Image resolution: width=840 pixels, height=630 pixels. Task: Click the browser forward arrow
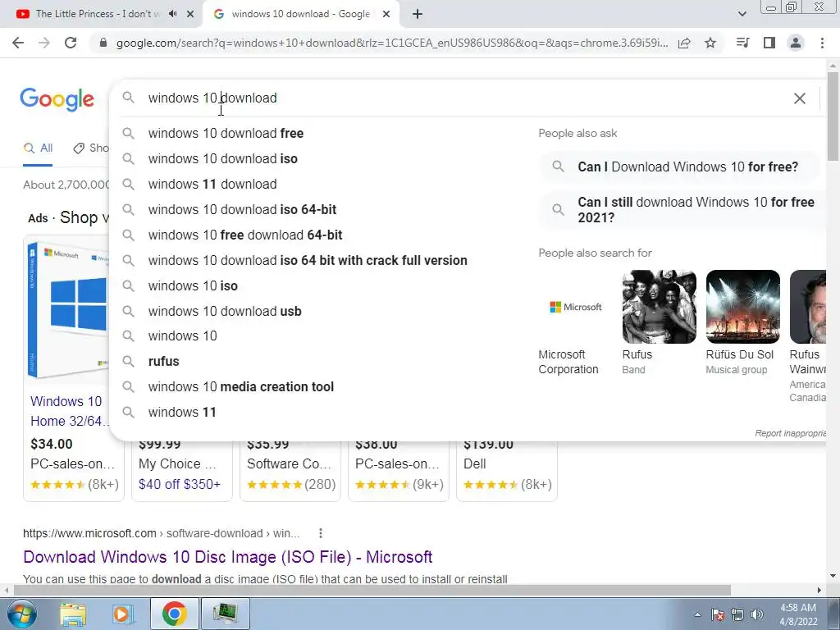point(44,43)
